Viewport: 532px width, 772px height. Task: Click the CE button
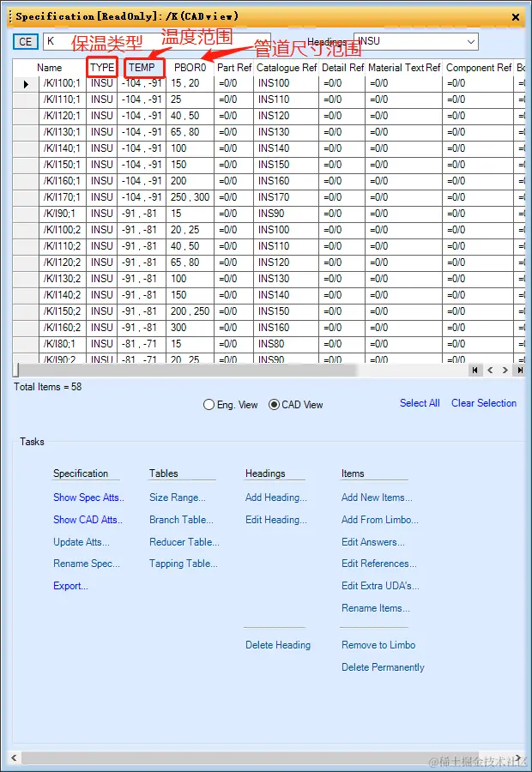(25, 41)
